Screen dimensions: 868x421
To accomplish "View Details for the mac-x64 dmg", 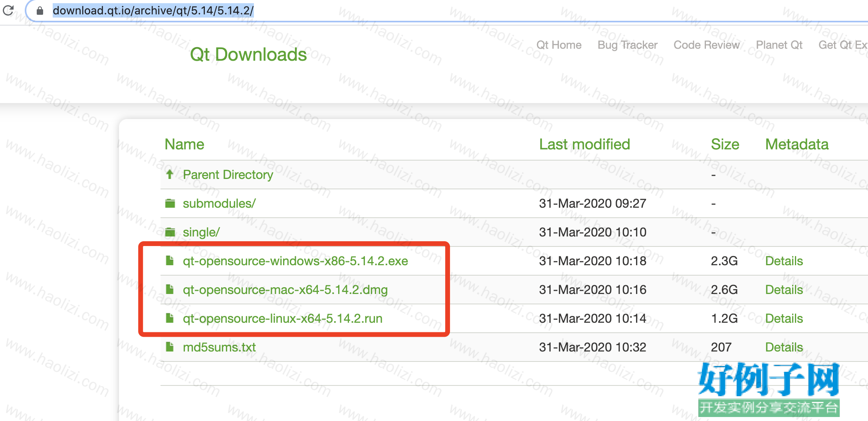I will tap(784, 290).
